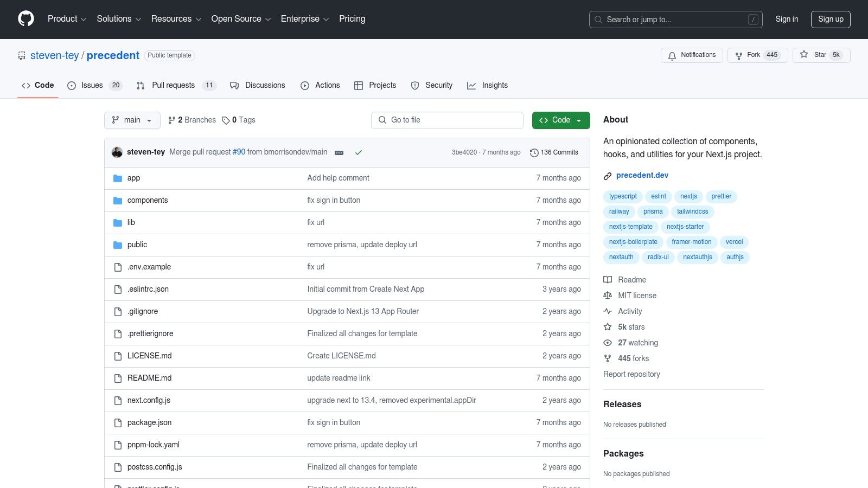Click the link icon beside precedent.dev
The height and width of the screenshot is (488, 868).
608,176
